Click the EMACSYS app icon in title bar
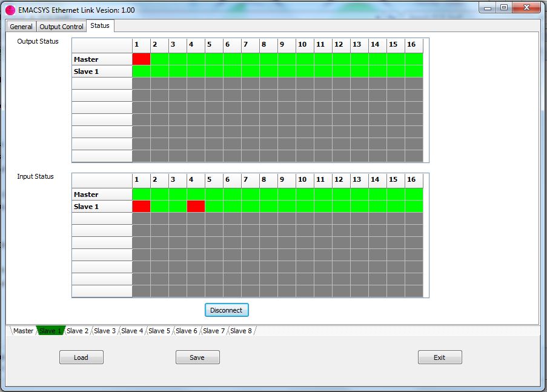Image resolution: width=547 pixels, height=392 pixels. (10, 10)
